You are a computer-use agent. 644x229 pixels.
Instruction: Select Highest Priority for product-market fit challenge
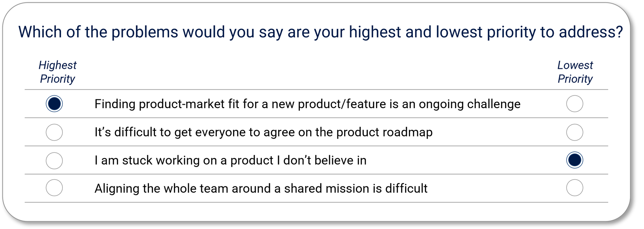pos(54,104)
